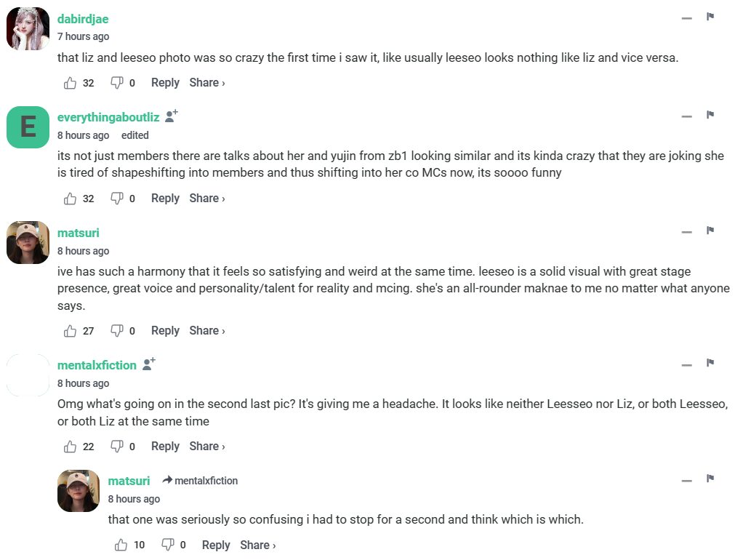Downvote dabirdjae's comment
The image size is (743, 560).
116,83
